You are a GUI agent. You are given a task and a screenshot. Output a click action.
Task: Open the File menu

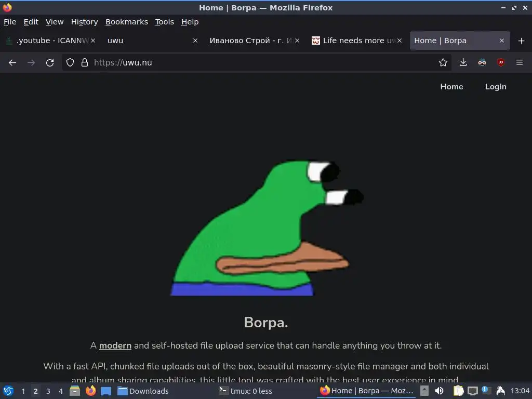pos(10,22)
